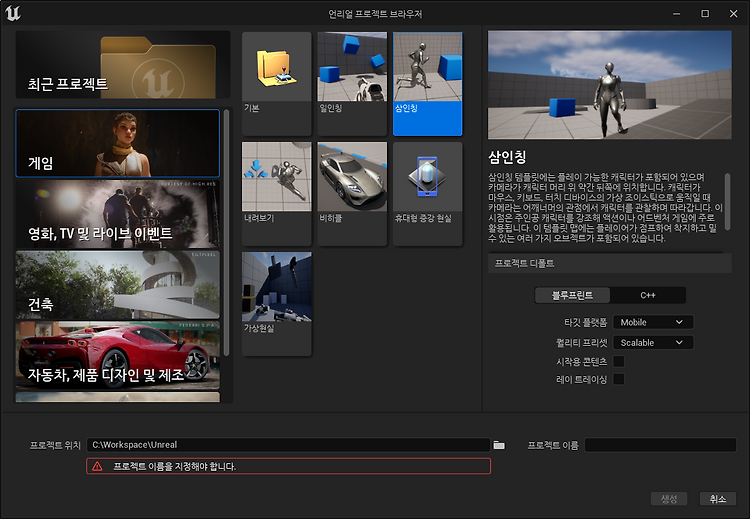Open the 영화, TV 및 라이브 이벤트 category
Viewport: 750px width, 519px height.
click(118, 215)
